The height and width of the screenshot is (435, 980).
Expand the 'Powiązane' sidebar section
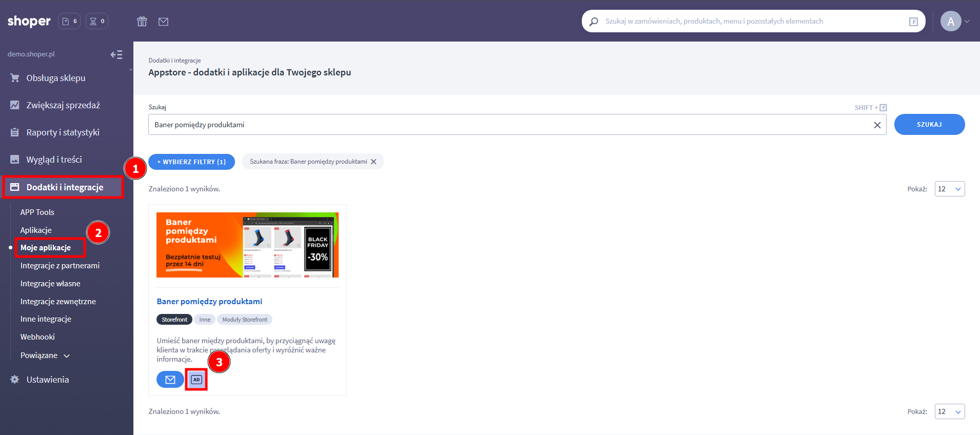45,355
